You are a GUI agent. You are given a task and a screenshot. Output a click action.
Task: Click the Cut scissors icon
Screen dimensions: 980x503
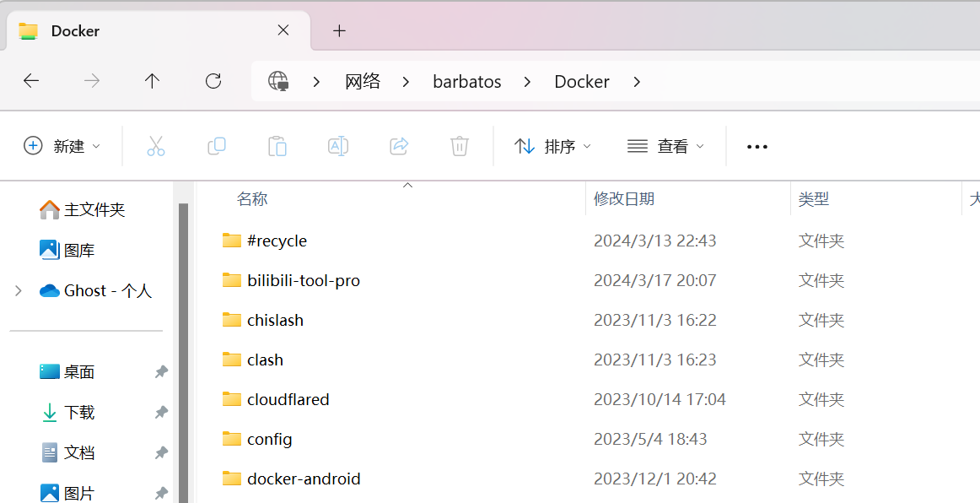[x=156, y=146]
